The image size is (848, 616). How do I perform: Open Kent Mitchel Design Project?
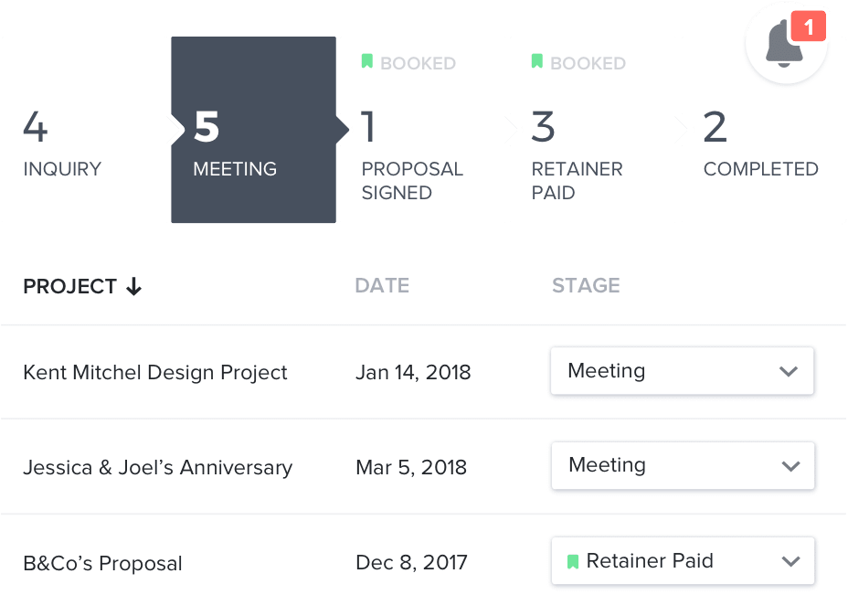click(155, 373)
